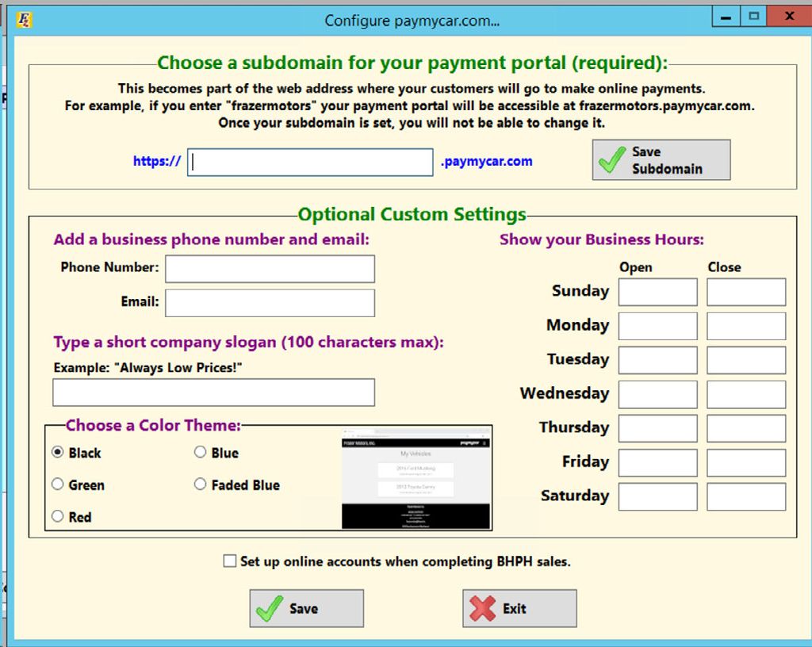Click the Sunday Close time field
The image size is (812, 647).
click(746, 293)
